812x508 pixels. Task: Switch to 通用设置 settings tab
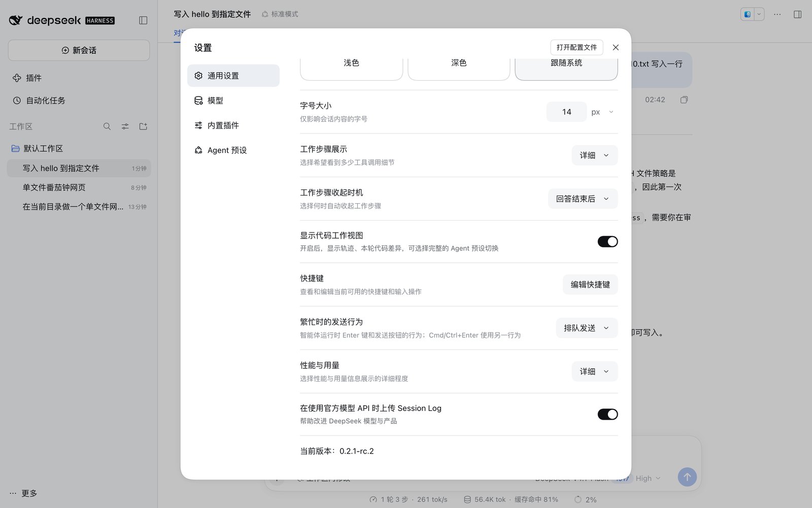233,76
